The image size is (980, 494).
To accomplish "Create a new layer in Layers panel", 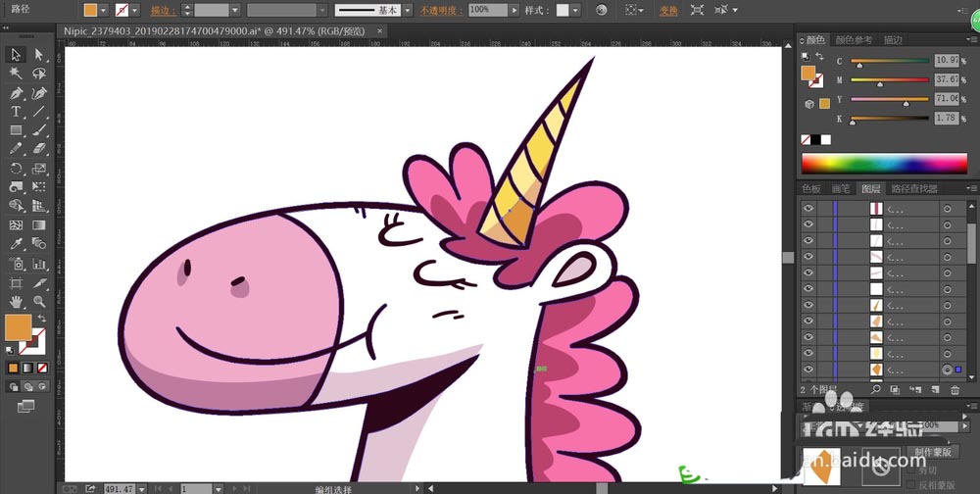I will coord(935,389).
